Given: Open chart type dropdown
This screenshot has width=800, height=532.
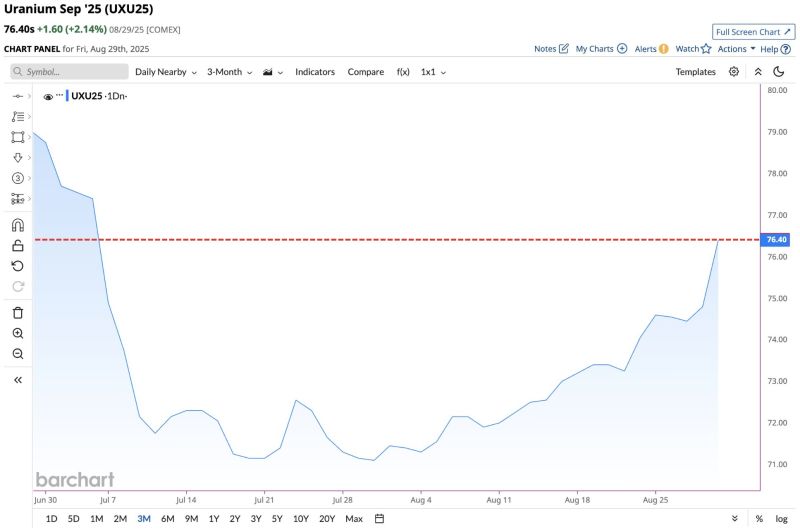Looking at the screenshot, I should [273, 72].
